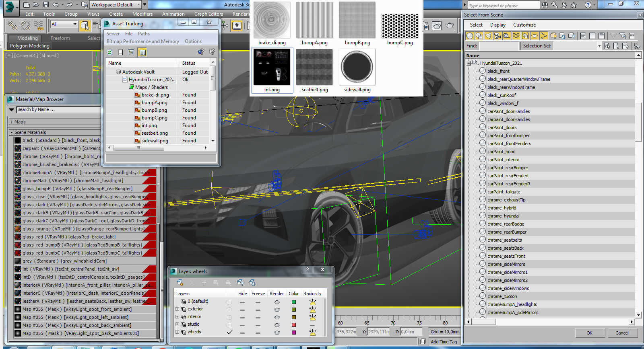Set 0 (default) layer as current
Screen dimensions: 644x349
(x=229, y=302)
